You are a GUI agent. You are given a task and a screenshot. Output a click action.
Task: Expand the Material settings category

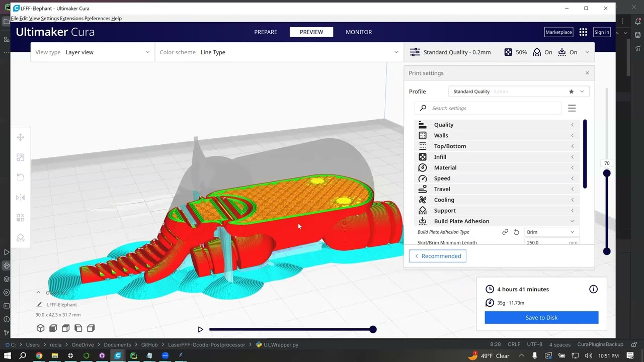pyautogui.click(x=497, y=167)
